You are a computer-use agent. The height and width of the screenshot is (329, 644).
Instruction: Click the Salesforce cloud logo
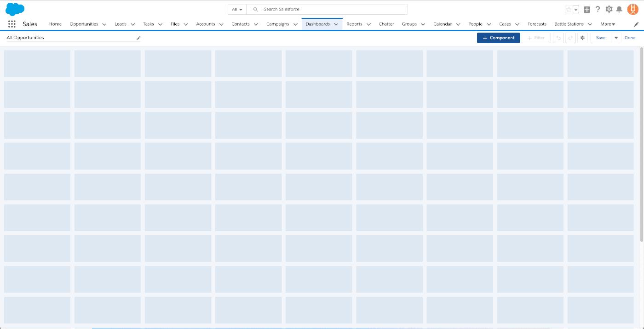15,9
